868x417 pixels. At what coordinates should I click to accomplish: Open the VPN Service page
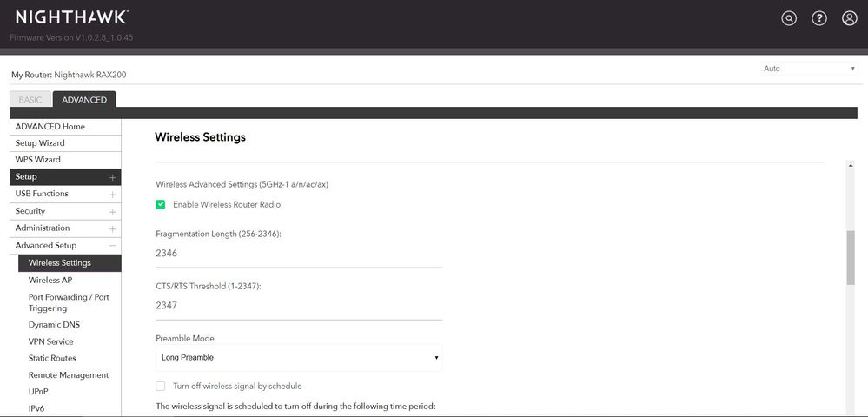pos(51,341)
